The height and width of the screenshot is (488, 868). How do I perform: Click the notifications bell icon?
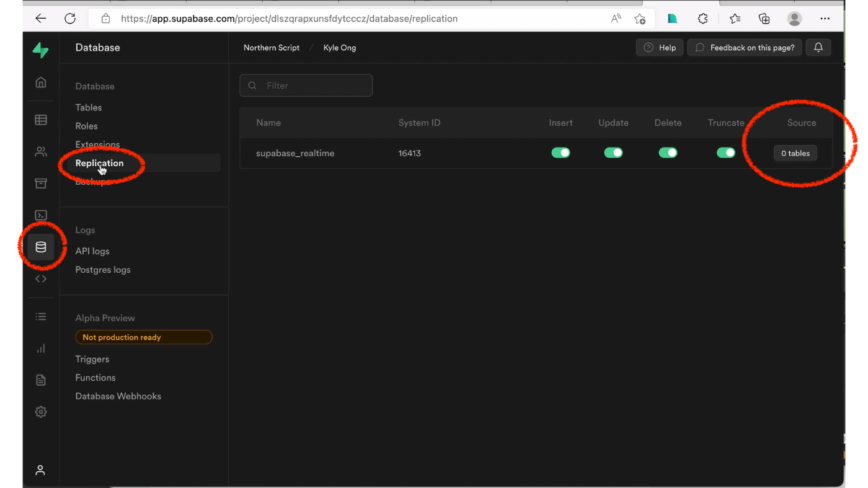818,48
